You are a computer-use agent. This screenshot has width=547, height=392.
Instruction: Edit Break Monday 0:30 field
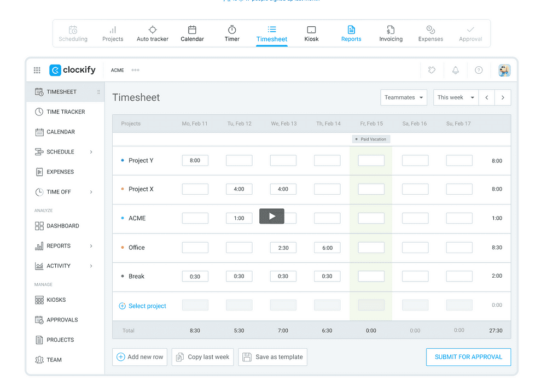click(195, 276)
